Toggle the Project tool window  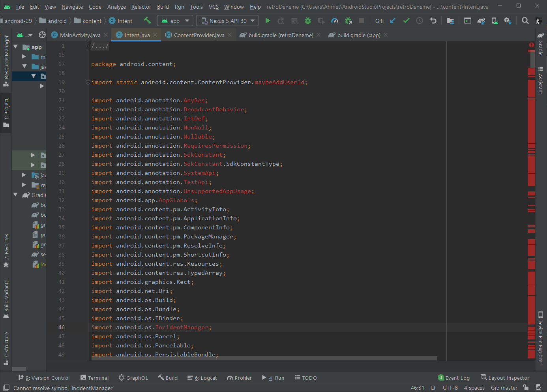pos(6,113)
